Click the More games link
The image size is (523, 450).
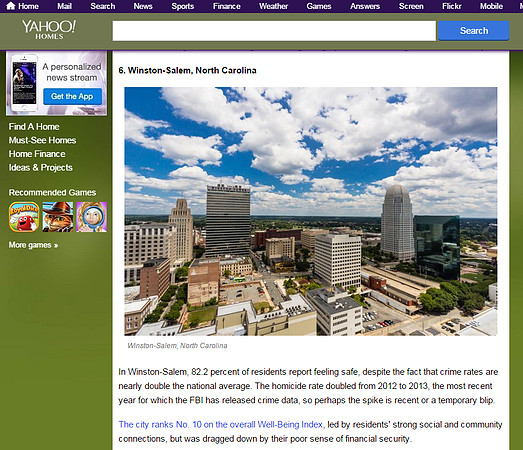click(x=33, y=245)
